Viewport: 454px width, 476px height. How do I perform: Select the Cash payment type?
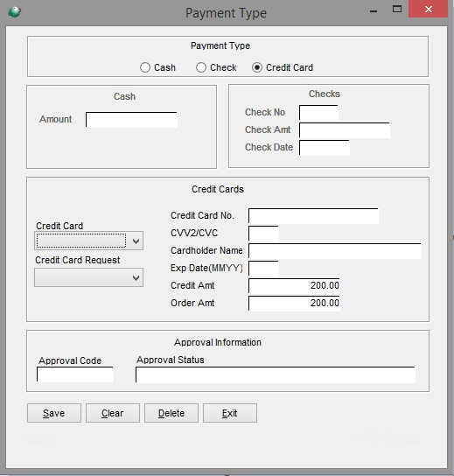(x=145, y=67)
